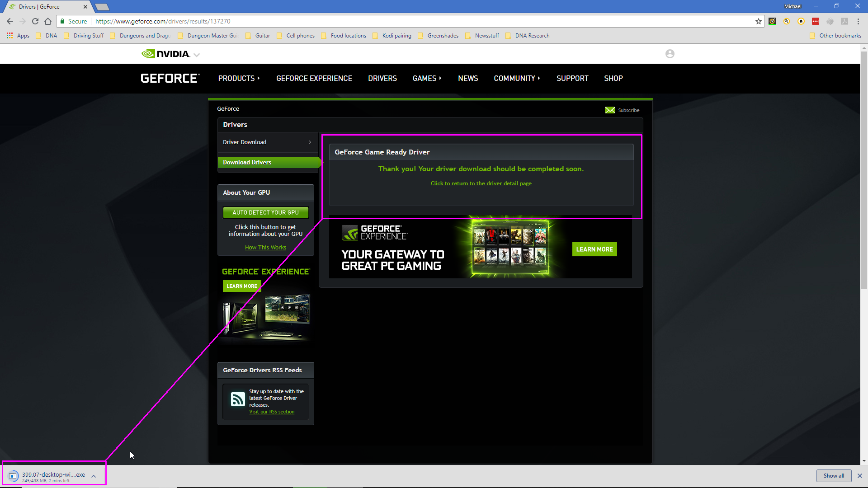Open the Dungeons and Dragons bookmark folder
This screenshot has height=488, width=868.
click(x=140, y=36)
